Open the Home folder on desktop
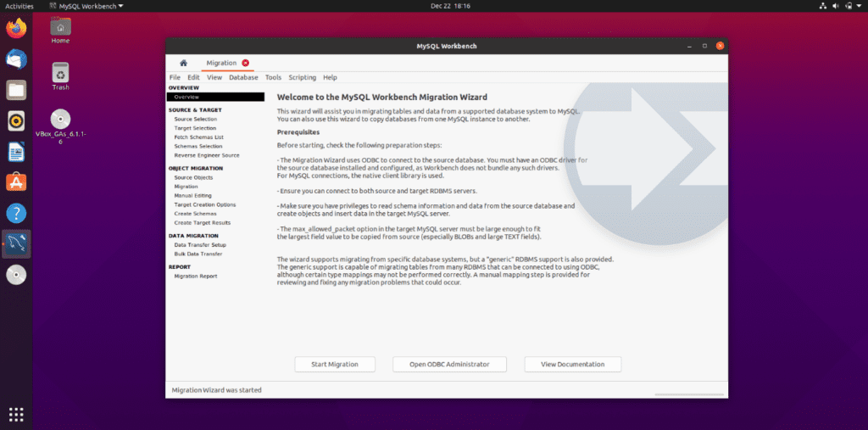868x430 pixels. pyautogui.click(x=60, y=31)
